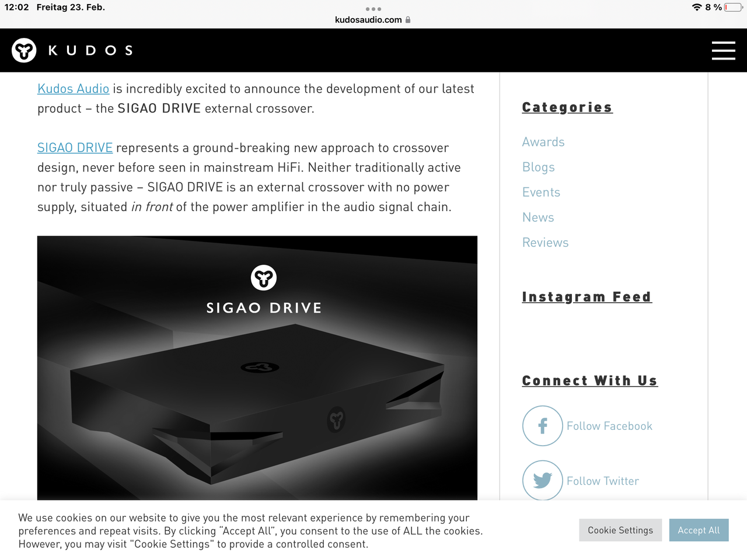The height and width of the screenshot is (560, 747).
Task: Tap the Wi-Fi status icon
Action: tap(697, 7)
